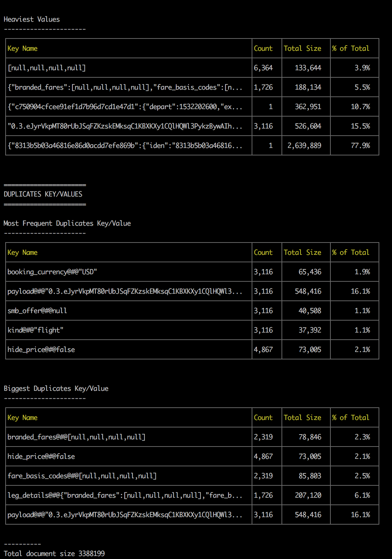
Task: Click '73,005' in Most Frequent Duplicates table
Action: (310, 350)
